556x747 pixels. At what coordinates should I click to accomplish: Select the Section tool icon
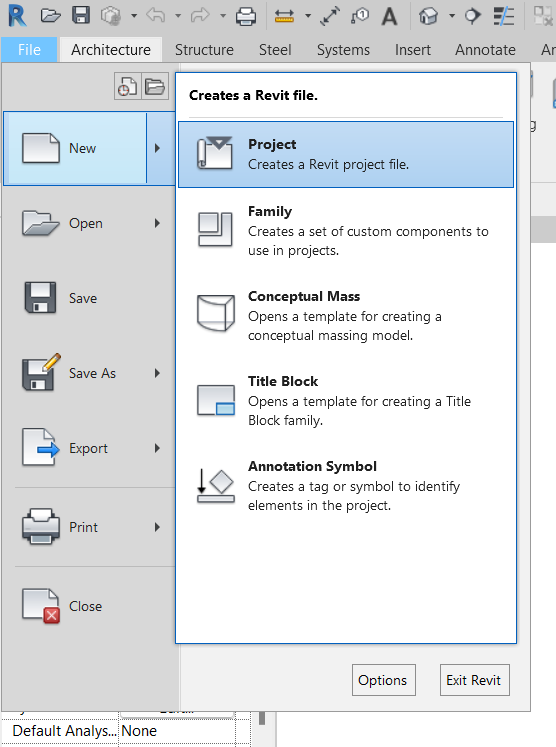pos(472,16)
